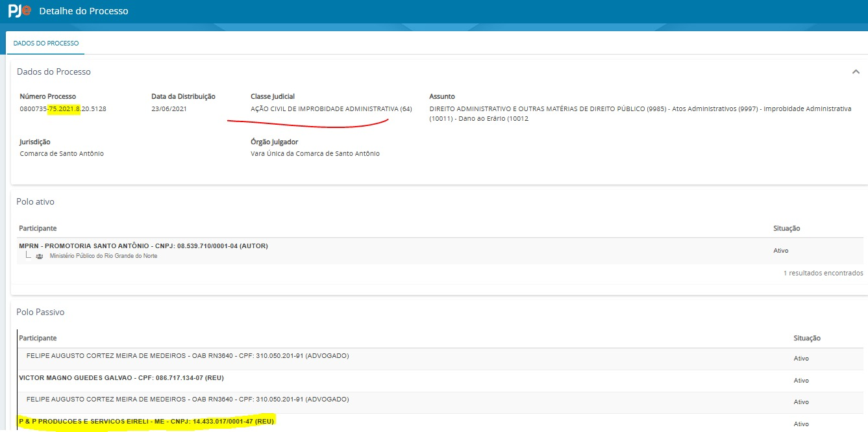
Task: Click the Assunto label
Action: 442,96
